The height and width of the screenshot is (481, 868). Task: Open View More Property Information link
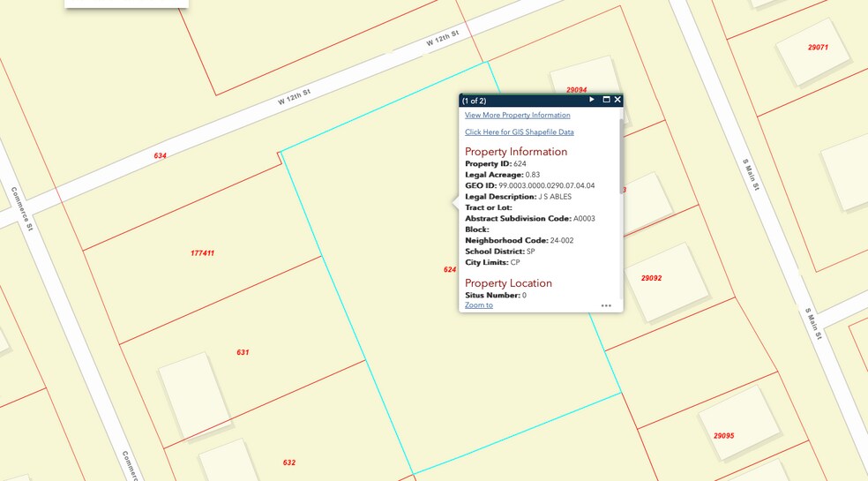click(517, 115)
